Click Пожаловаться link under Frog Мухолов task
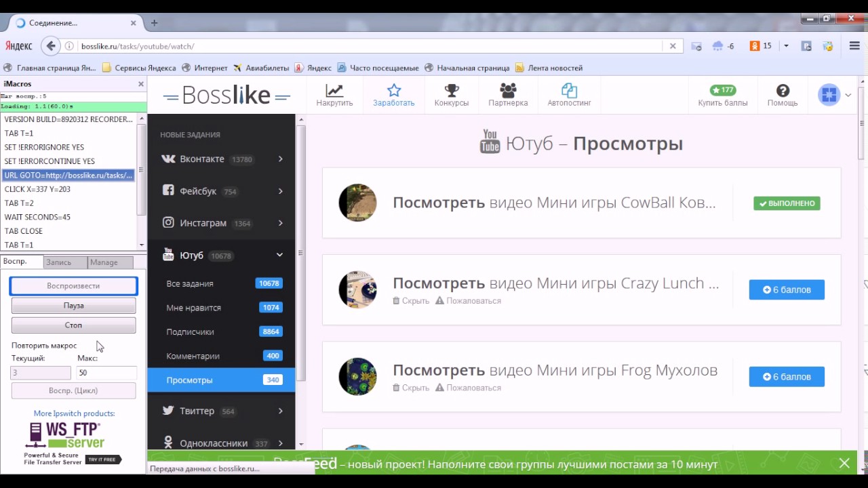 pyautogui.click(x=468, y=388)
